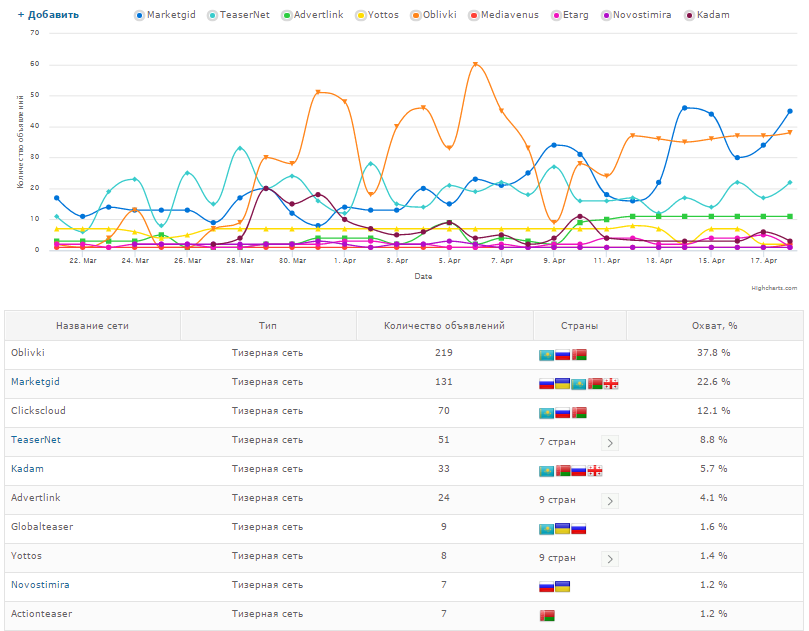
Task: Click the Russia flag in Novostimira row
Action: [x=546, y=587]
